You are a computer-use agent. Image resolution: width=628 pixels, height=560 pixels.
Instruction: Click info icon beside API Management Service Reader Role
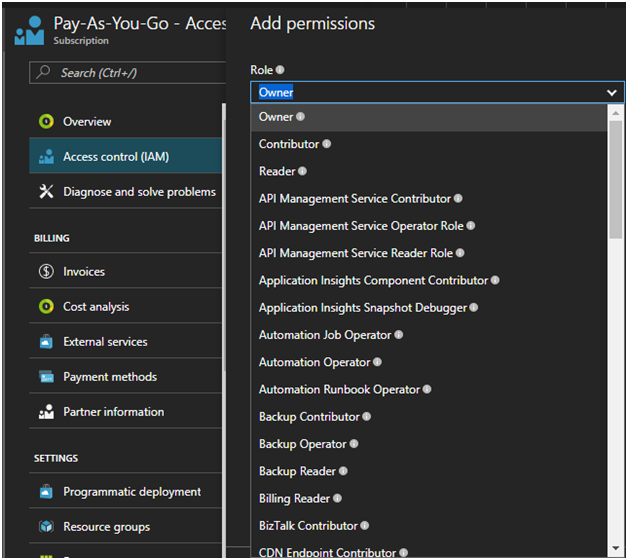[x=460, y=253]
